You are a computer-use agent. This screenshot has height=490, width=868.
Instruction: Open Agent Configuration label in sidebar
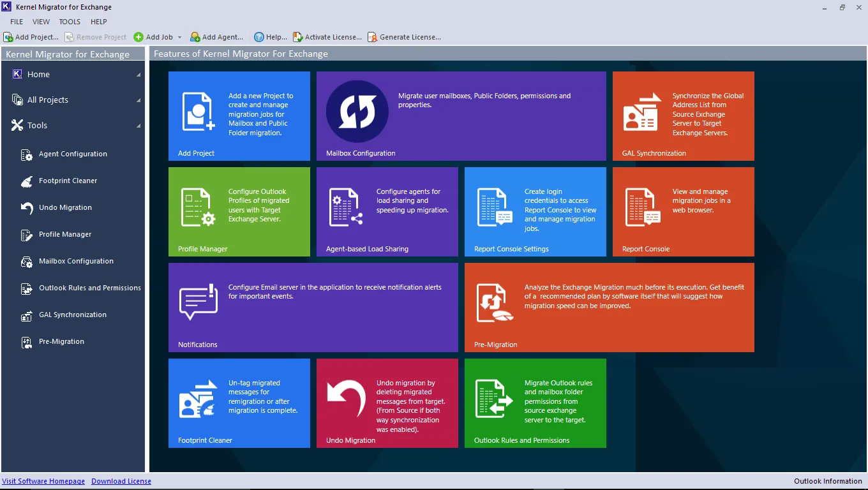73,154
